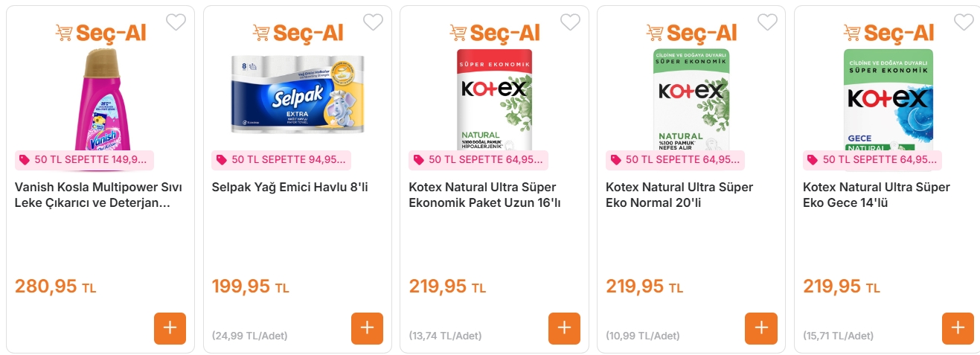The image size is (980, 355).
Task: Click Seç-Al logo above the Vanish product
Action: click(x=100, y=33)
